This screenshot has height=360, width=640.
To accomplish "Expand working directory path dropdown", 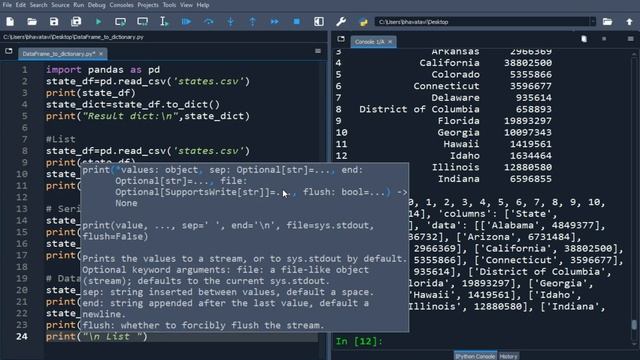I will tap(593, 22).
